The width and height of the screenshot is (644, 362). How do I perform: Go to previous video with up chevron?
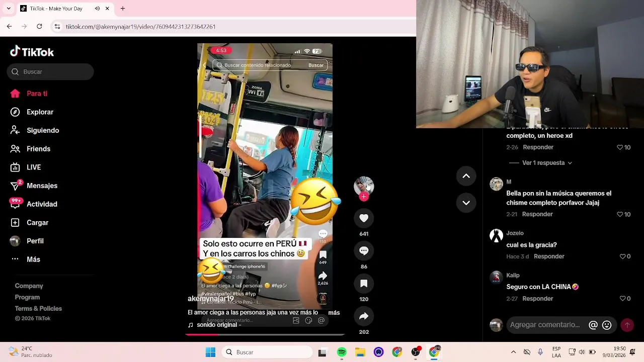[466, 176]
